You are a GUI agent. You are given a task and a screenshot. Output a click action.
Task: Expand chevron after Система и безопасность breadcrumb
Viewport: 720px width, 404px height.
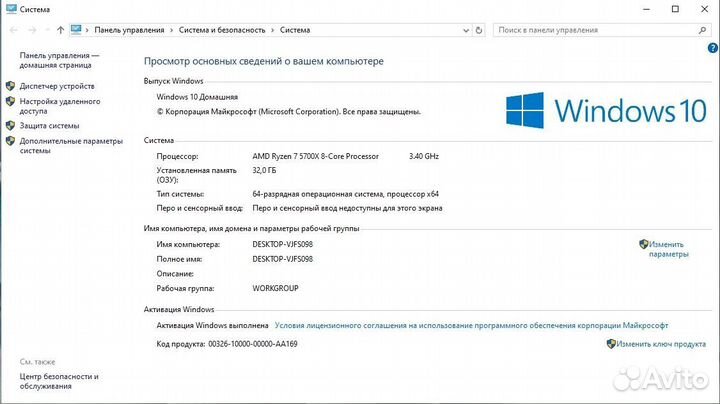(x=273, y=31)
